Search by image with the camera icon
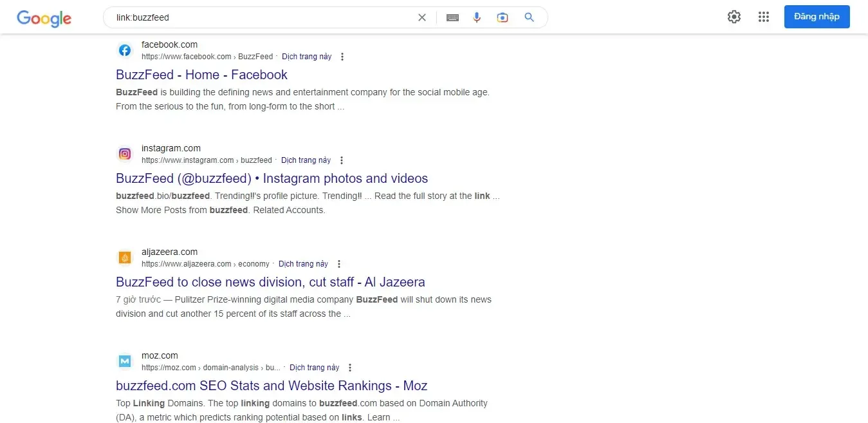Screen dimensions: 868x423 tap(503, 17)
